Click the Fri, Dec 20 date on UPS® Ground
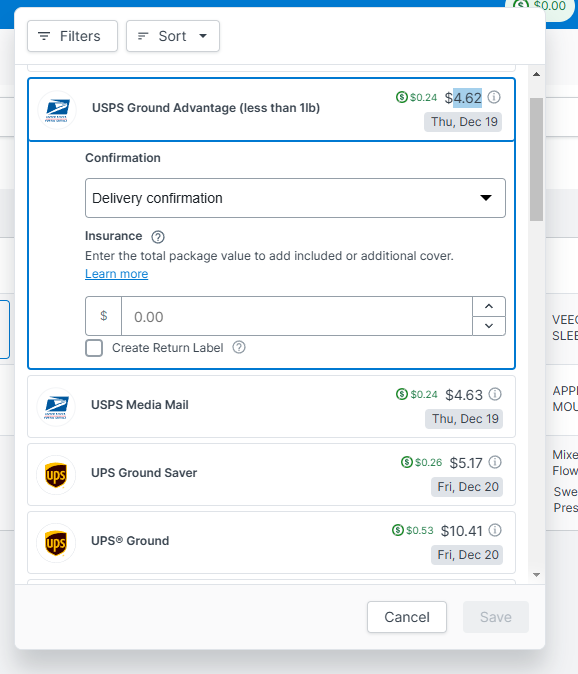This screenshot has height=674, width=578. 467,555
